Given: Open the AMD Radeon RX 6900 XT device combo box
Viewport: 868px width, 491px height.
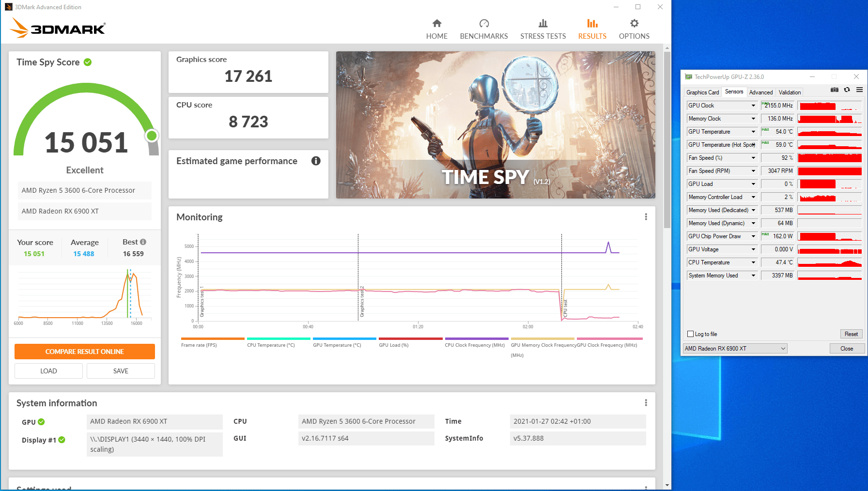Looking at the screenshot, I should pos(735,349).
